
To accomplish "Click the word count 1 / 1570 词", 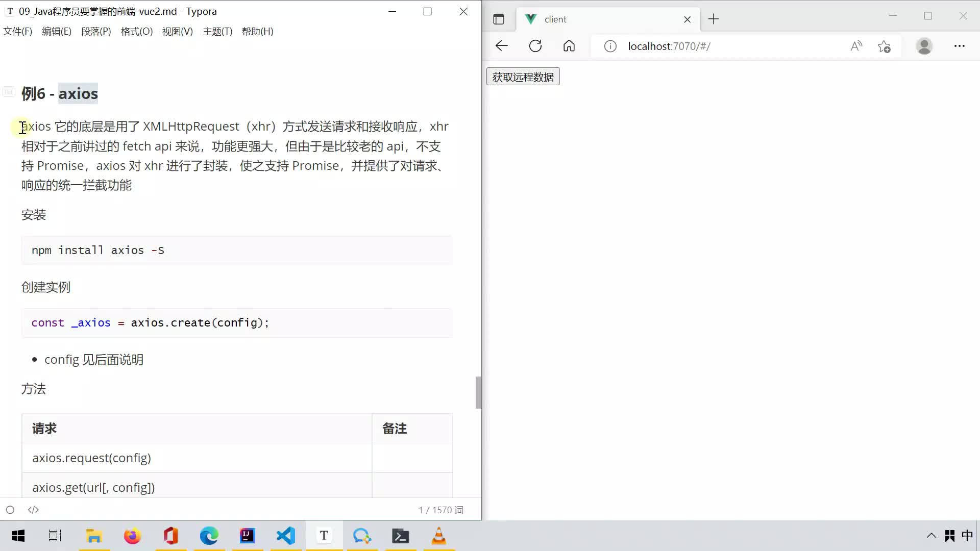I will click(441, 510).
